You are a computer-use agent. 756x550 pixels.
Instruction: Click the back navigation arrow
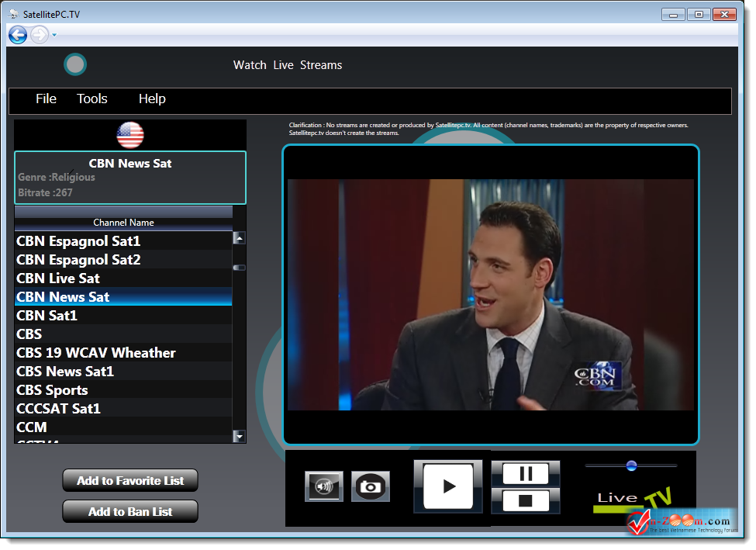(x=18, y=35)
